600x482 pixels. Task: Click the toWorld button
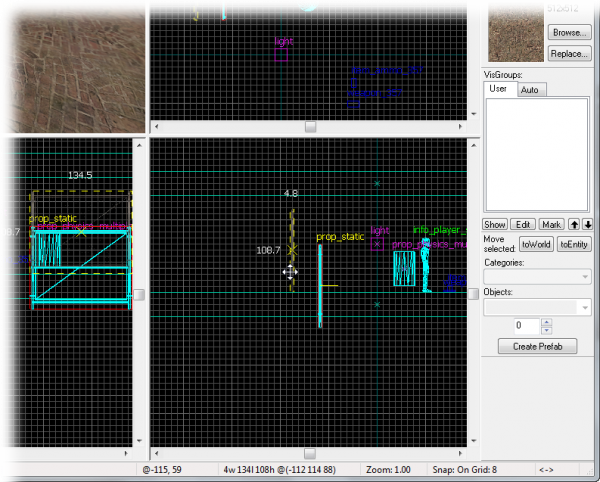tap(536, 243)
